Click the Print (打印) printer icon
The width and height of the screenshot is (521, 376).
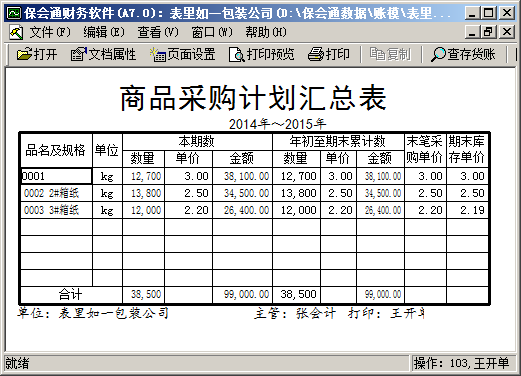click(315, 54)
